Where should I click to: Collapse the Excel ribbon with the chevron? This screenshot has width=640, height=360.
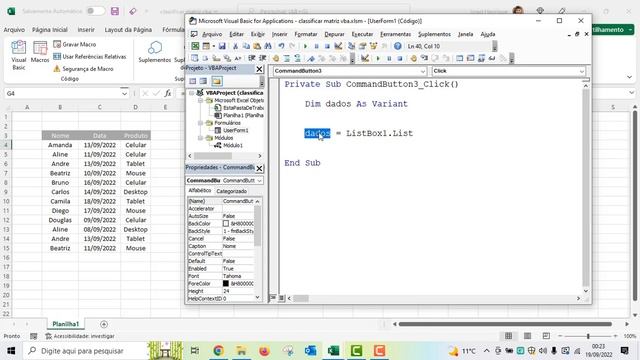[629, 77]
